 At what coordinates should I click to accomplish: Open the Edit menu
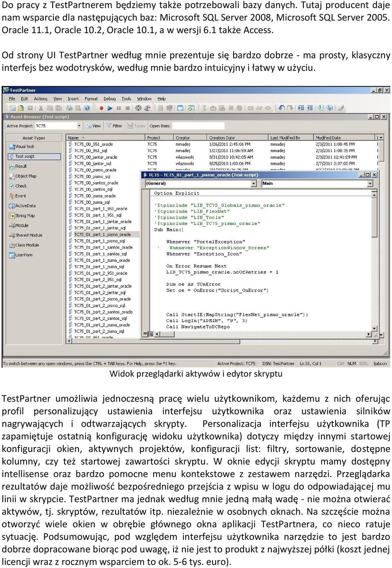click(x=24, y=98)
